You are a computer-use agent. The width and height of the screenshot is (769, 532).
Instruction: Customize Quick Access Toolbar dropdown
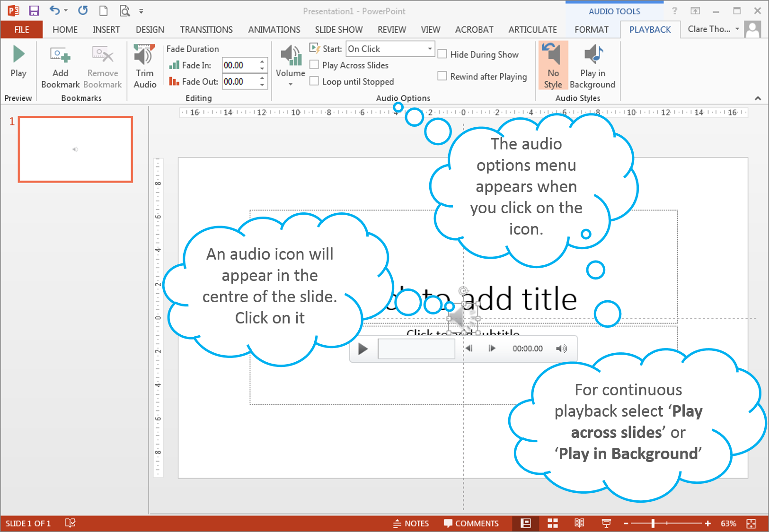pos(141,11)
